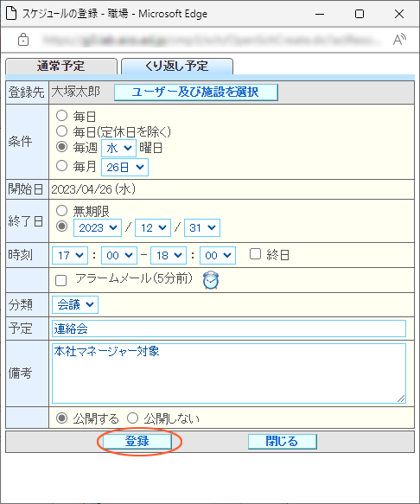Open the weekday dropdown showing 水
The width and height of the screenshot is (420, 504).
(119, 148)
